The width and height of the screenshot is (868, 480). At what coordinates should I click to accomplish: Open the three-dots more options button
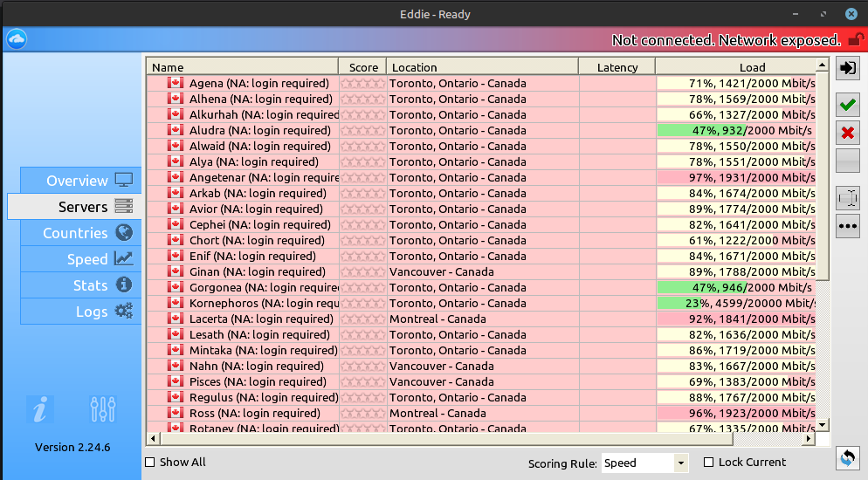coord(847,225)
